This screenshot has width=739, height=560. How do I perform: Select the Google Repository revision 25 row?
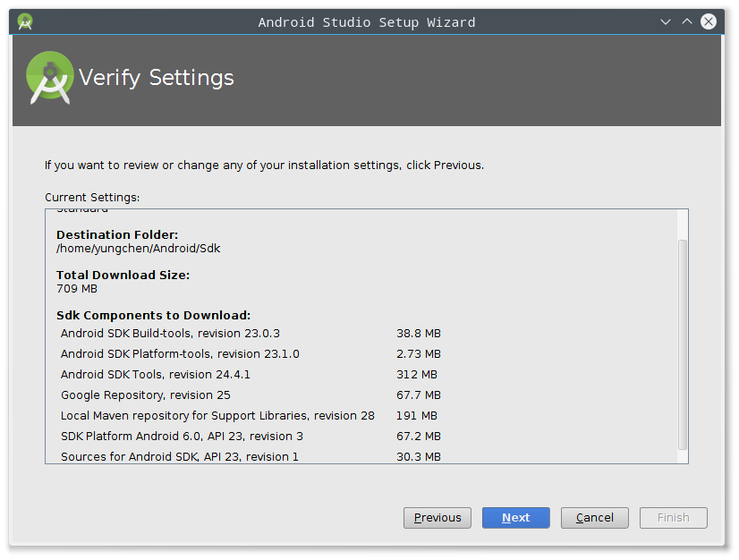pos(251,395)
